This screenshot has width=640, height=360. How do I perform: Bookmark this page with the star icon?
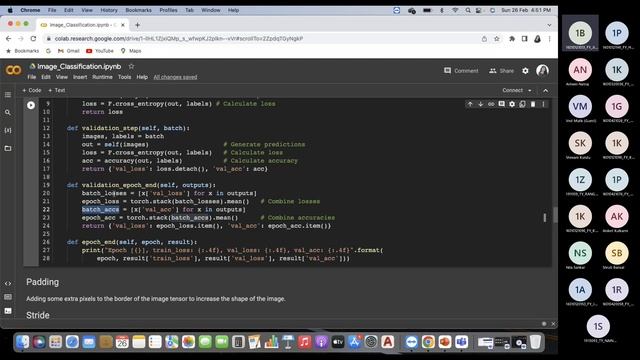497,39
